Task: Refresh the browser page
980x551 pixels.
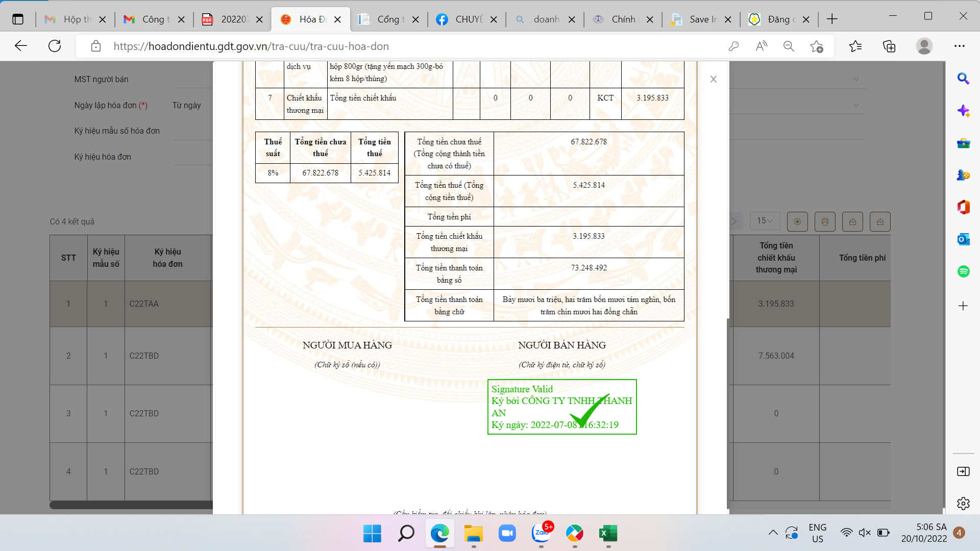Action: [x=55, y=46]
